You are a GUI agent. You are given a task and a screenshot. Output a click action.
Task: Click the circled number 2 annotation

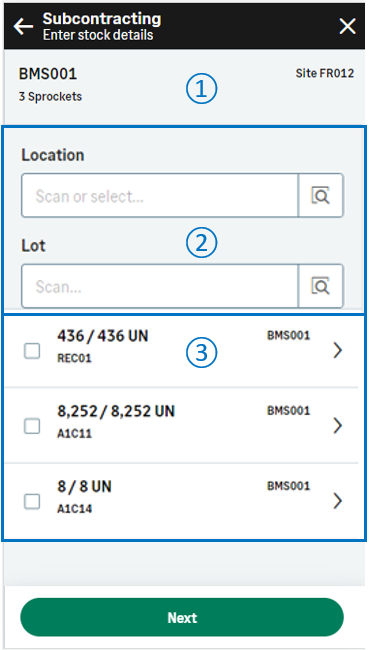pyautogui.click(x=201, y=243)
